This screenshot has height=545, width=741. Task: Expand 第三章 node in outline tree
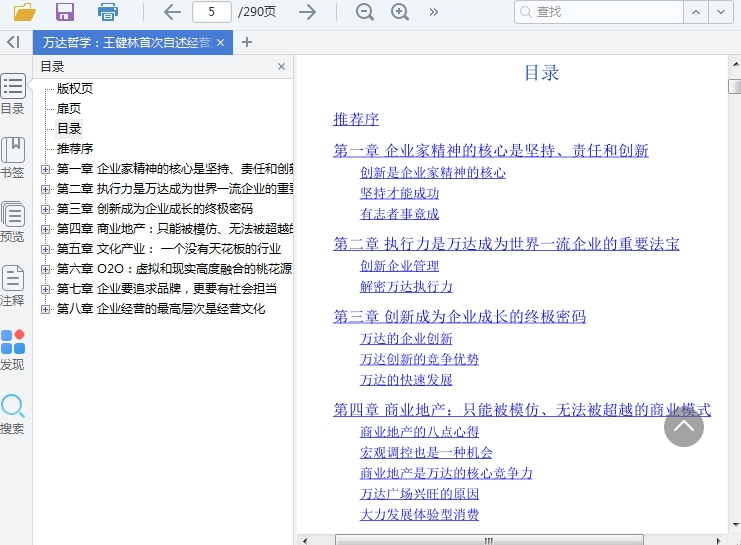[x=45, y=209]
